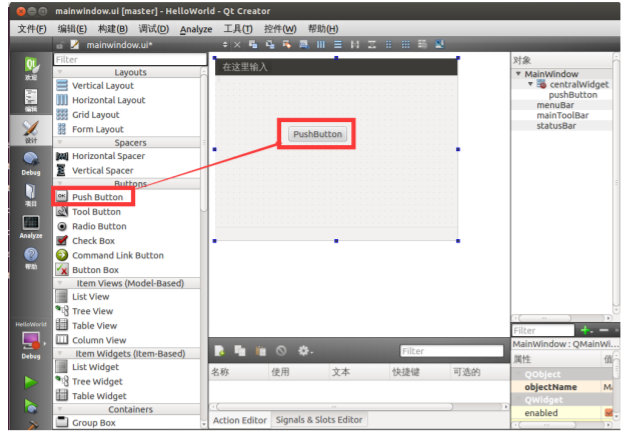Collapse the Spacers widget category
The width and height of the screenshot is (625, 435).
[60, 142]
